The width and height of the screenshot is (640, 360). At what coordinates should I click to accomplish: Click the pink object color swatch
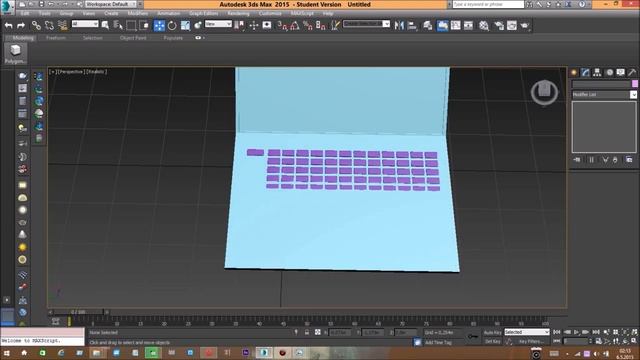pos(635,84)
